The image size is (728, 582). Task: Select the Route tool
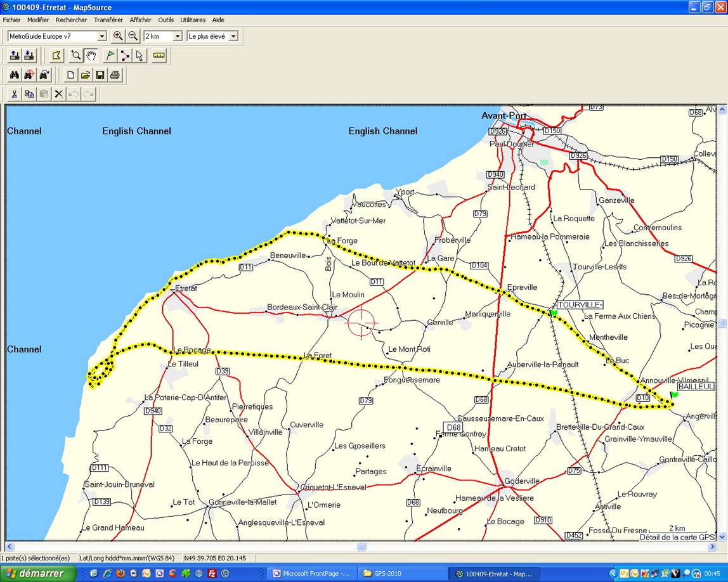tap(125, 56)
